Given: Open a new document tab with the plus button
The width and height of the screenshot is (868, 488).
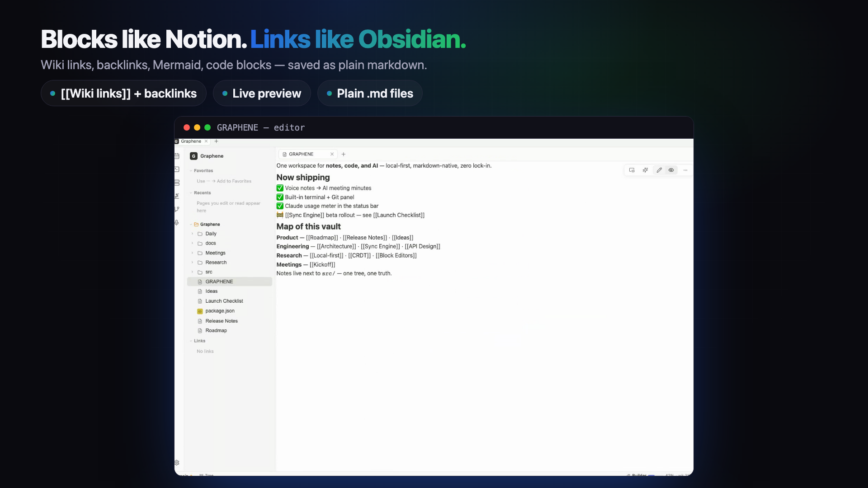Looking at the screenshot, I should [x=344, y=155].
